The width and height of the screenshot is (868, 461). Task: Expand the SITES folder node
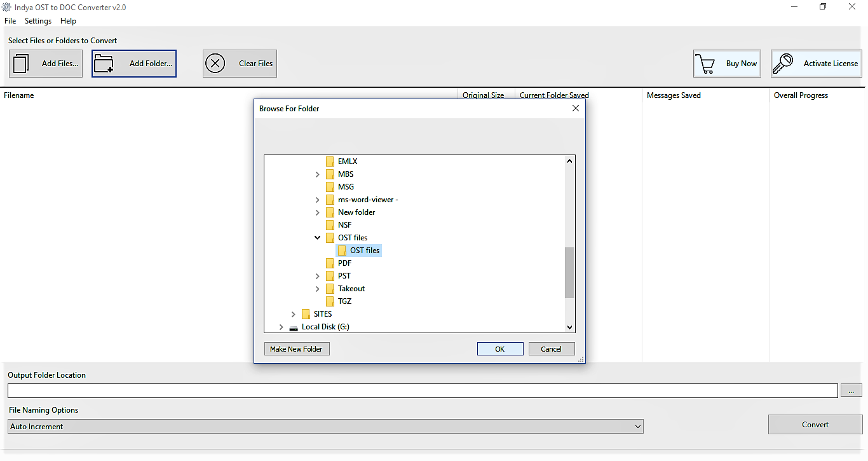[294, 314]
